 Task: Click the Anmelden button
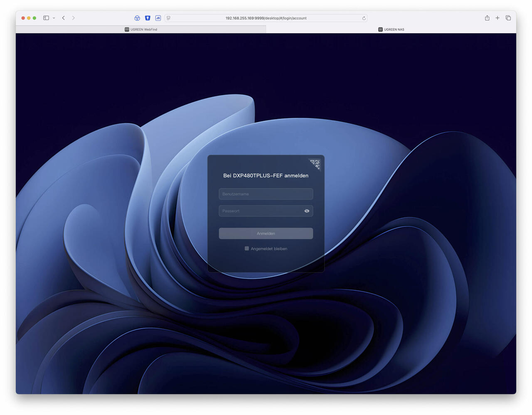[x=266, y=233]
